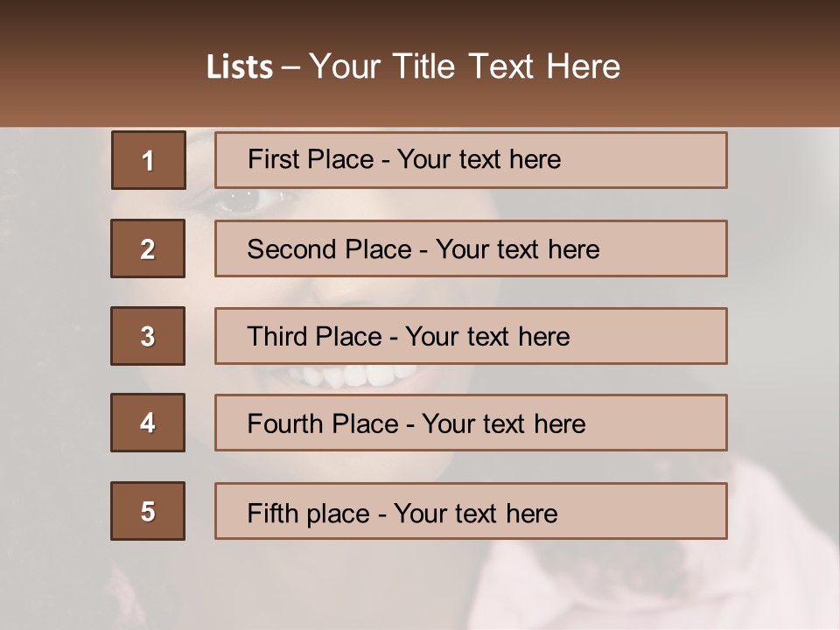Click the number 3 square
Screen dimensions: 840x630
(148, 336)
